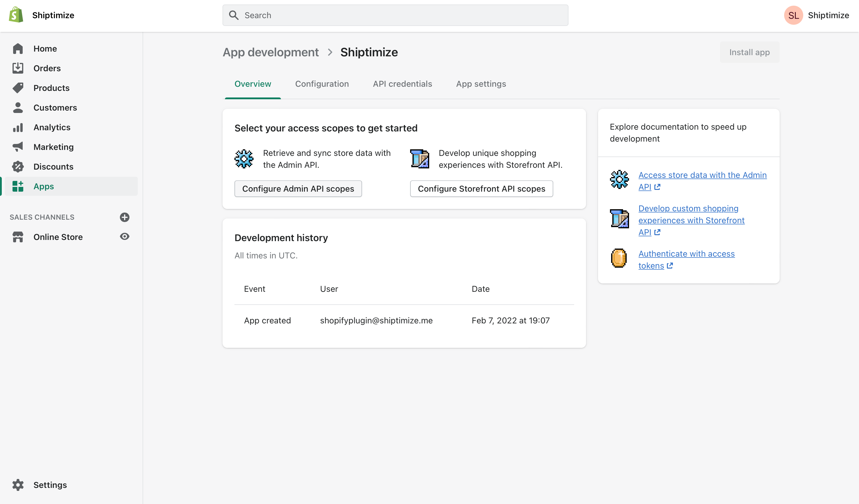This screenshot has height=504, width=859.
Task: Select Apps in sidebar
Action: [x=71, y=186]
